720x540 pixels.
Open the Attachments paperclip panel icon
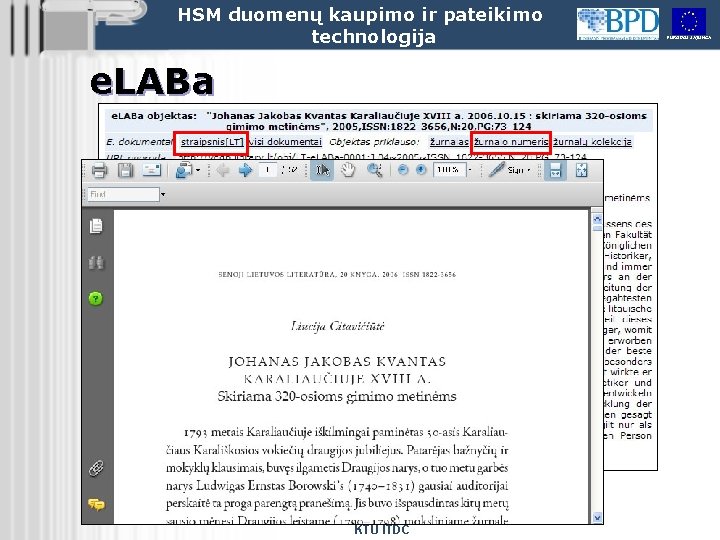click(x=96, y=469)
